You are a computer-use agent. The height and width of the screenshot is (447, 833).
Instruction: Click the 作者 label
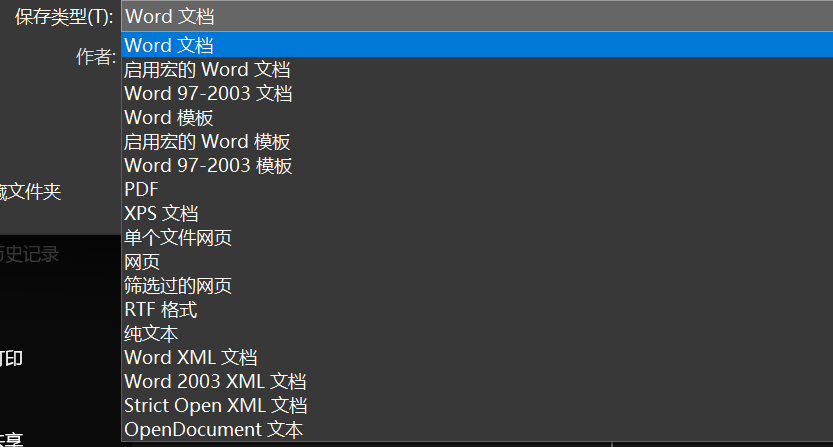tap(96, 56)
